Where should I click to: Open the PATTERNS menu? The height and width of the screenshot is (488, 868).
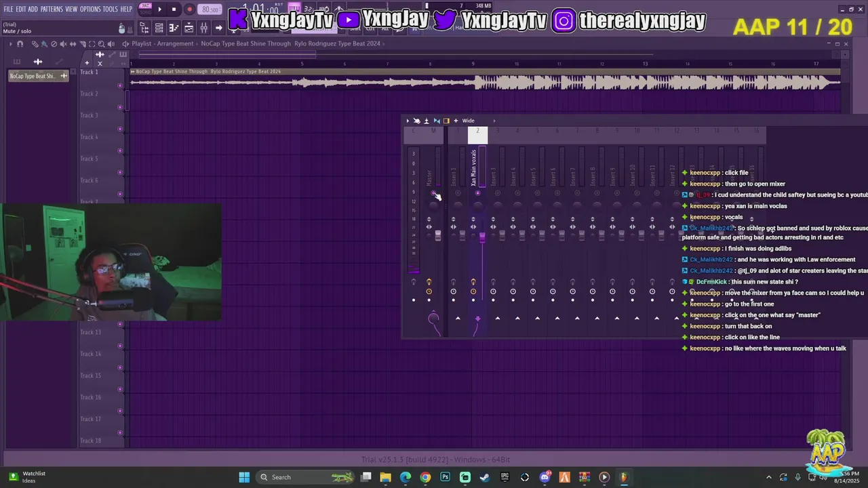click(52, 9)
